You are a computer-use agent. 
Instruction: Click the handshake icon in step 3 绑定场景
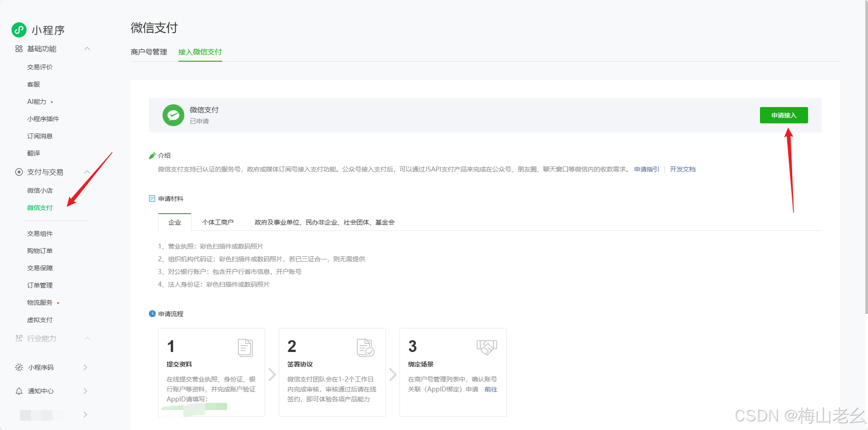point(487,347)
